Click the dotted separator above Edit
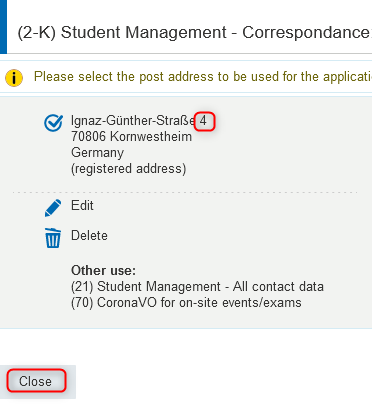This screenshot has height=404, width=372. 185,192
